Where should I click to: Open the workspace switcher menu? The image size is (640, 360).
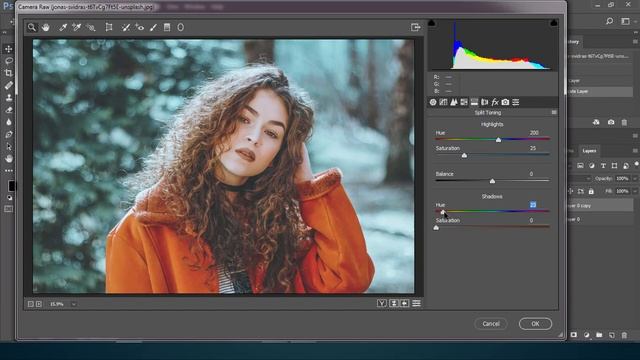pyautogui.click(x=625, y=21)
